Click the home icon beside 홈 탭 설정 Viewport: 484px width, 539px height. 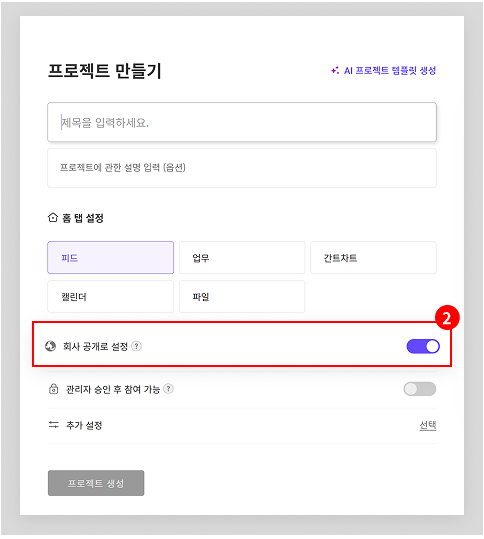tap(53, 218)
